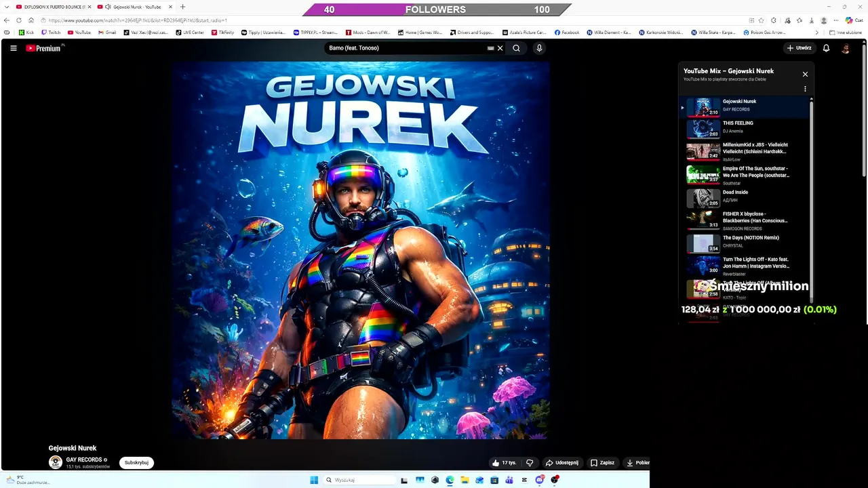Viewport: 868px width, 488px height.
Task: Subscribe using the Subskrybuj button
Action: [x=136, y=463]
